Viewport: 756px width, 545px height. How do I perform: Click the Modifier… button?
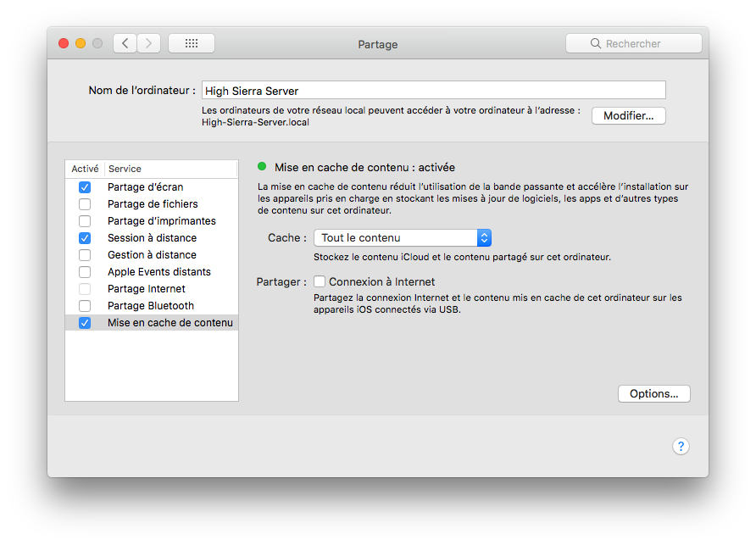pyautogui.click(x=628, y=116)
